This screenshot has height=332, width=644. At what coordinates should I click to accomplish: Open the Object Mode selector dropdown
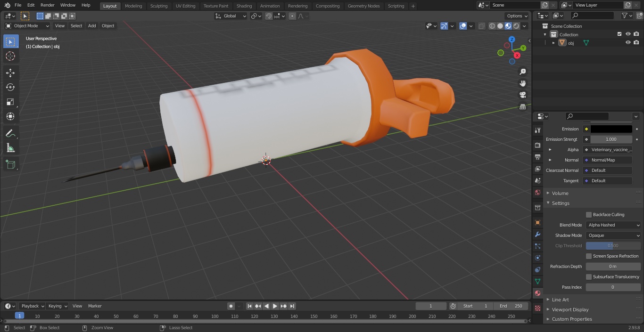(x=27, y=26)
